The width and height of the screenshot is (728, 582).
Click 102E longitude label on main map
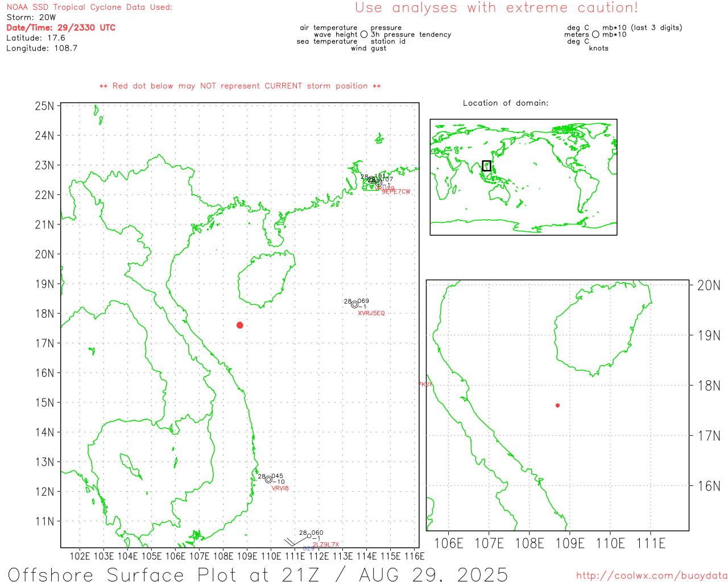pyautogui.click(x=80, y=556)
